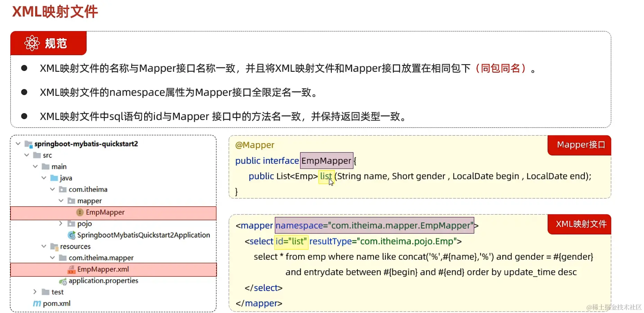Click the pojo package folder icon
The image size is (644, 313).
coord(71,224)
